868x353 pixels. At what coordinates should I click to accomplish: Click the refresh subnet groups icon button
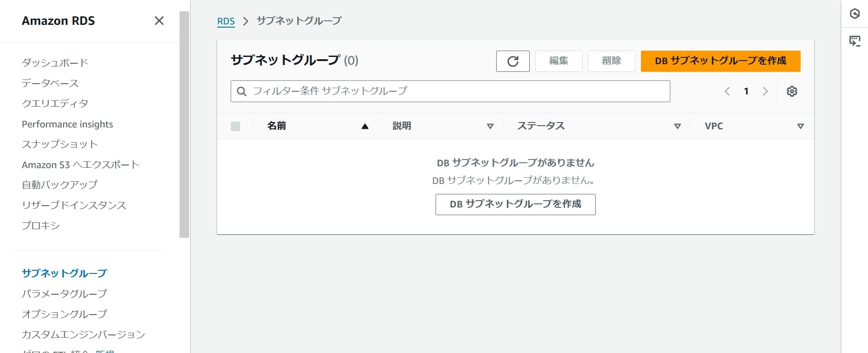512,61
